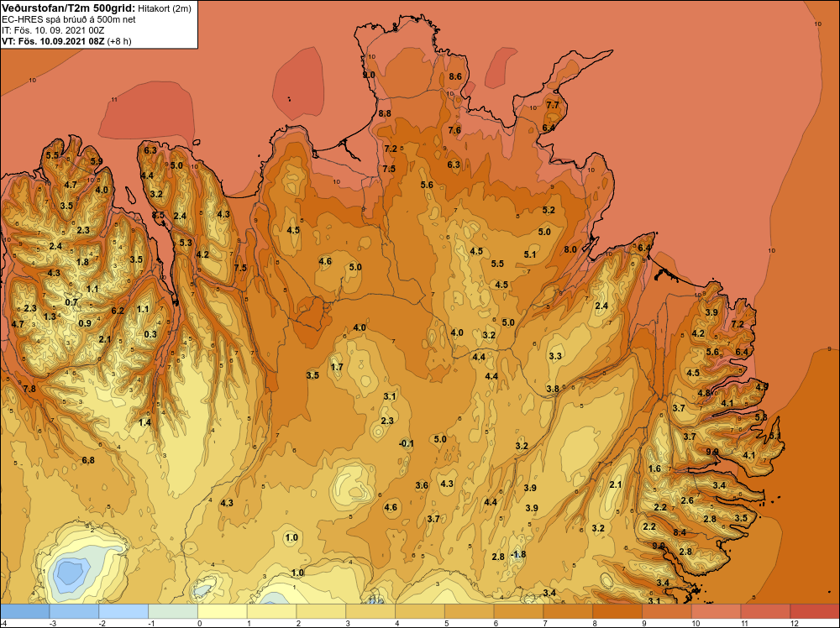Pick the legend swatch between 3 and 4
Viewport: 840px width, 628px height.
(370, 611)
